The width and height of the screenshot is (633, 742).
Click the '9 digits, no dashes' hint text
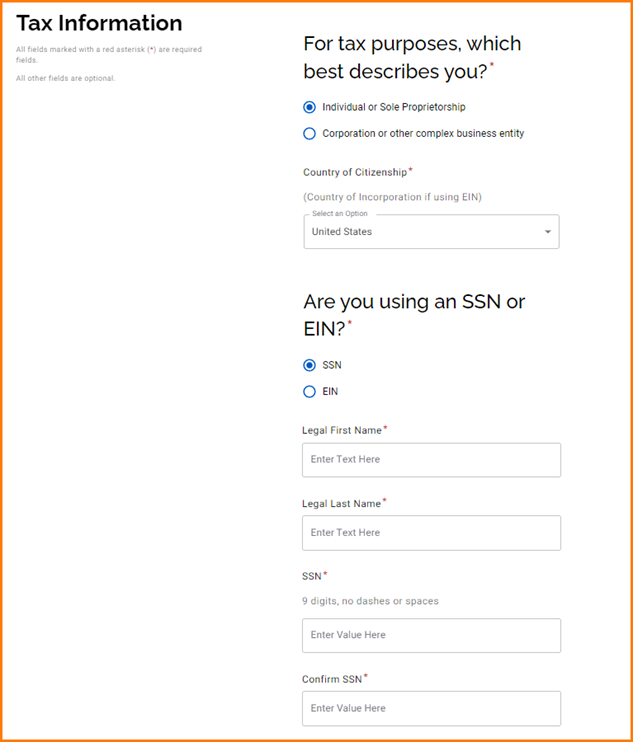(370, 601)
